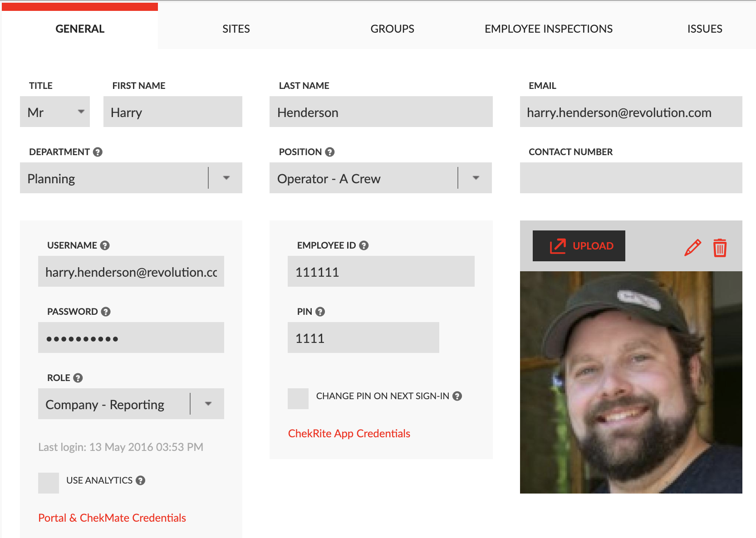
Task: Click the PIN field showing 1111
Action: coord(363,337)
